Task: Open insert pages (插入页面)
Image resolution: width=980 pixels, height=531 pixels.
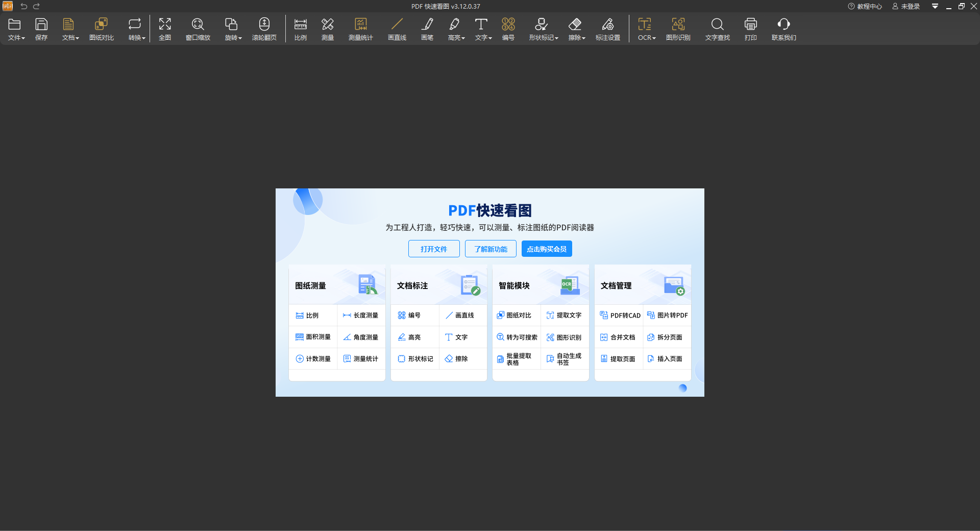Action: (667, 358)
